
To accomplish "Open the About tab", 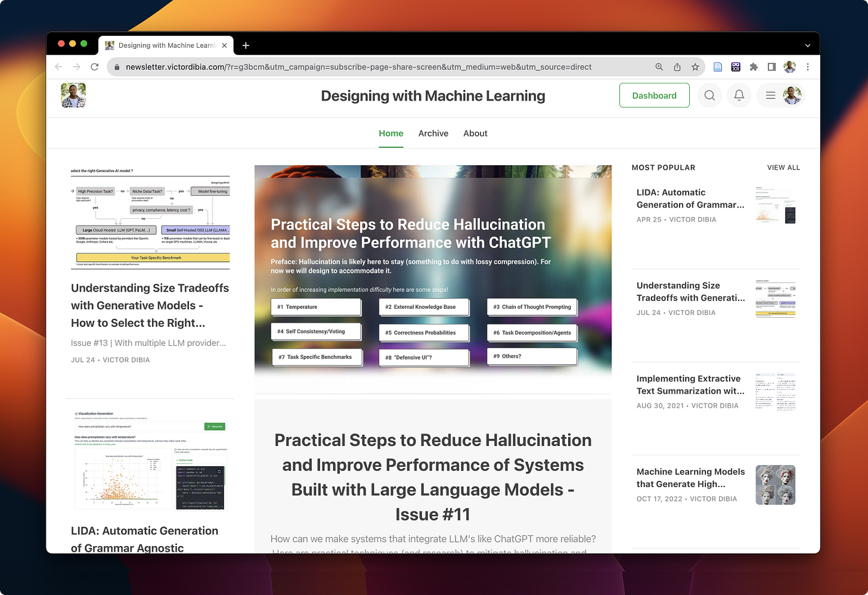I will click(475, 134).
